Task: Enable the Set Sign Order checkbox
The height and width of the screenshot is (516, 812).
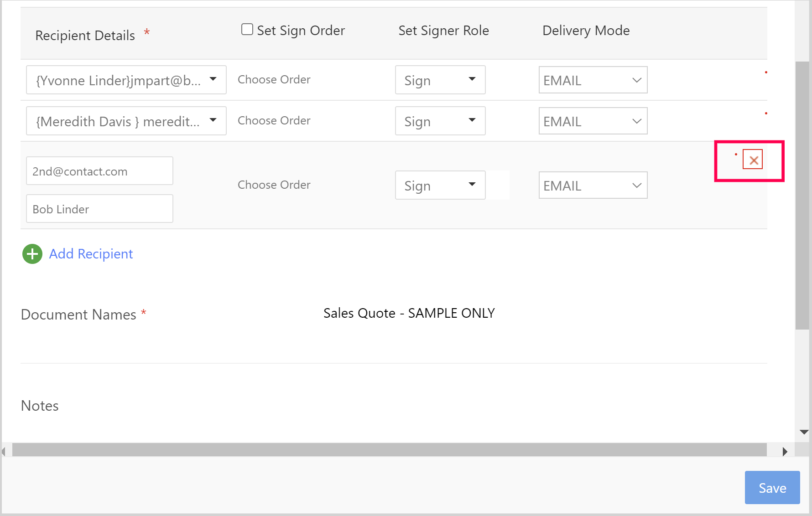Action: pos(247,30)
